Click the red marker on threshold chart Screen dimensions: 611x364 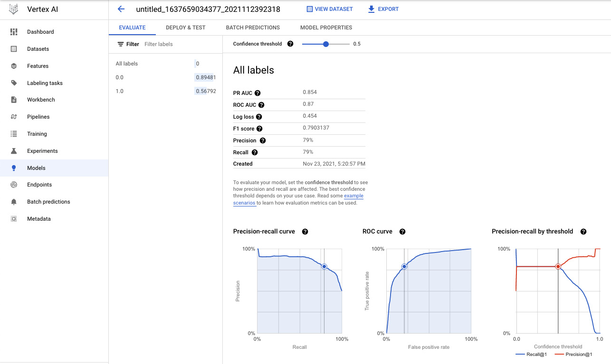(558, 267)
